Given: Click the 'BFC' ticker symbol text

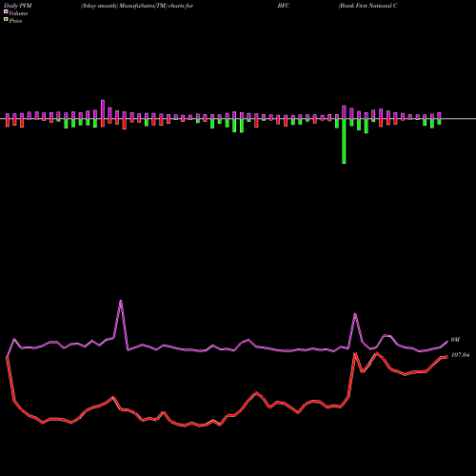Looking at the screenshot, I should (284, 6).
